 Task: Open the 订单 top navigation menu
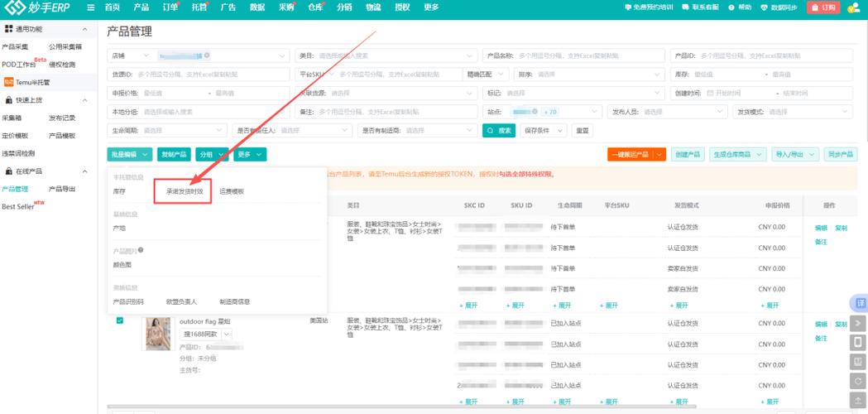click(x=170, y=7)
